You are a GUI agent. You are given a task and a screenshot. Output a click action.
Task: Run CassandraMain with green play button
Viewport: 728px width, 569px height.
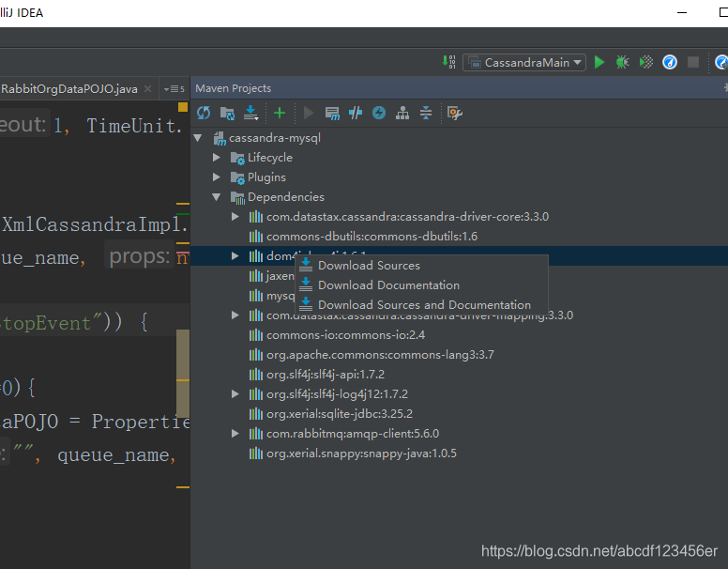pos(599,62)
